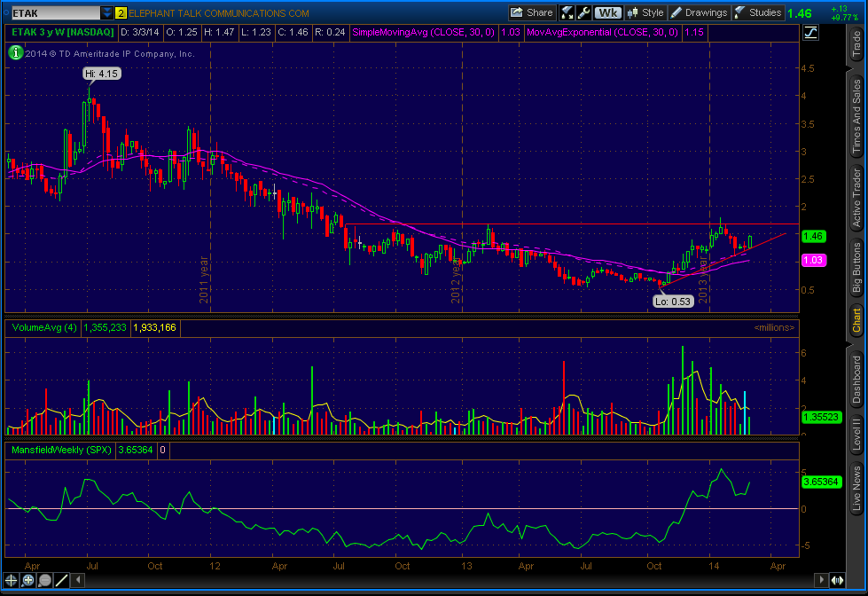Viewport: 868px width, 596px height.
Task: Open chart settings wrench icon
Action: pyautogui.click(x=583, y=12)
